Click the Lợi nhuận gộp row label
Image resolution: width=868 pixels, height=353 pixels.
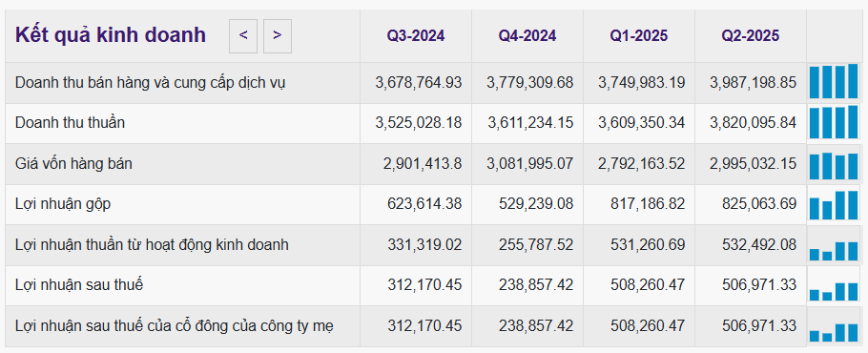click(63, 204)
